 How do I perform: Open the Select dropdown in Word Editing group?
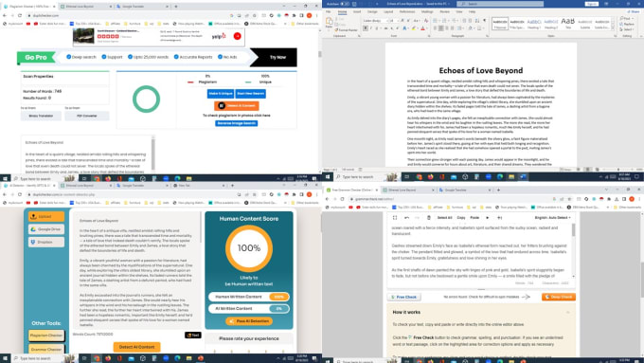tap(627, 29)
